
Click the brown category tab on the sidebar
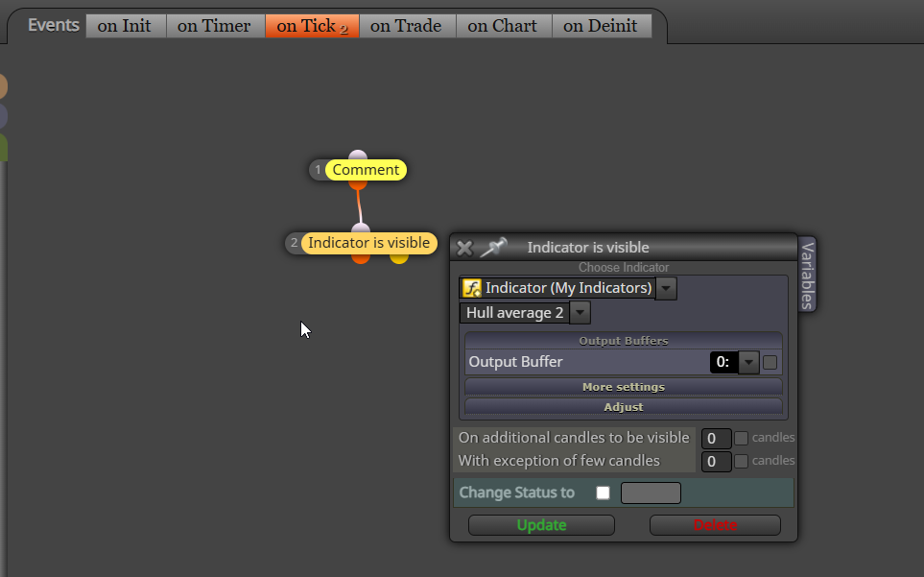tap(3, 86)
